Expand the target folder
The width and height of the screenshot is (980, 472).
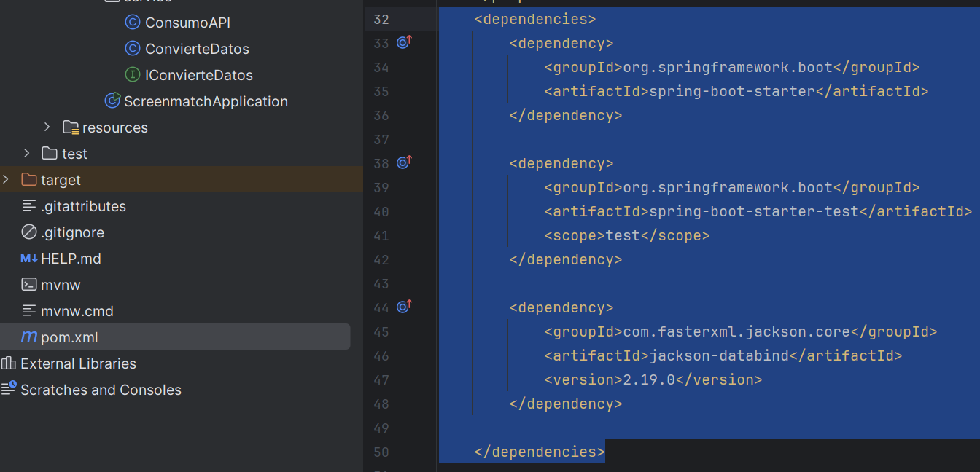pyautogui.click(x=7, y=180)
